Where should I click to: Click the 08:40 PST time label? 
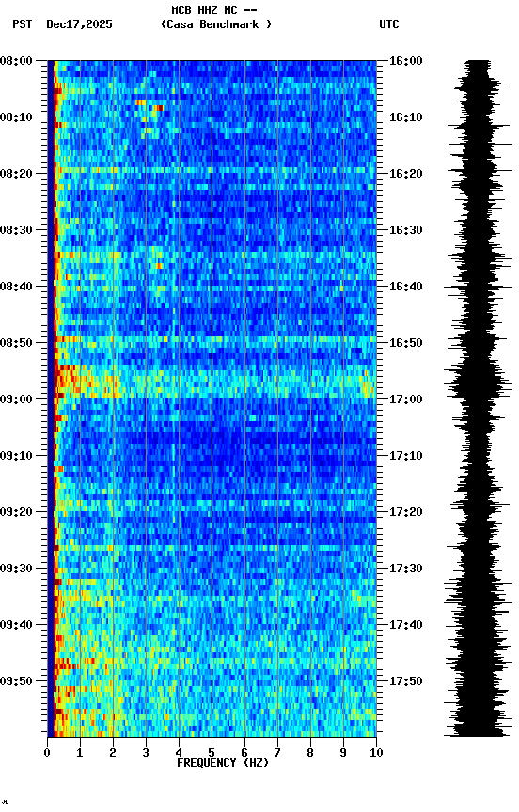[16, 287]
